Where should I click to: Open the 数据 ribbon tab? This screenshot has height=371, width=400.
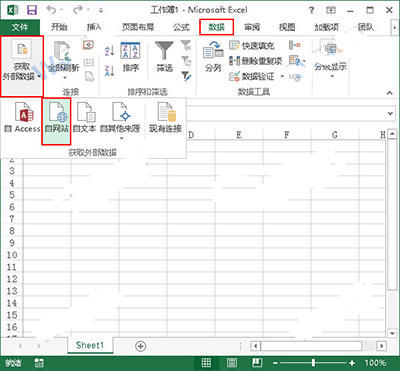(x=216, y=27)
